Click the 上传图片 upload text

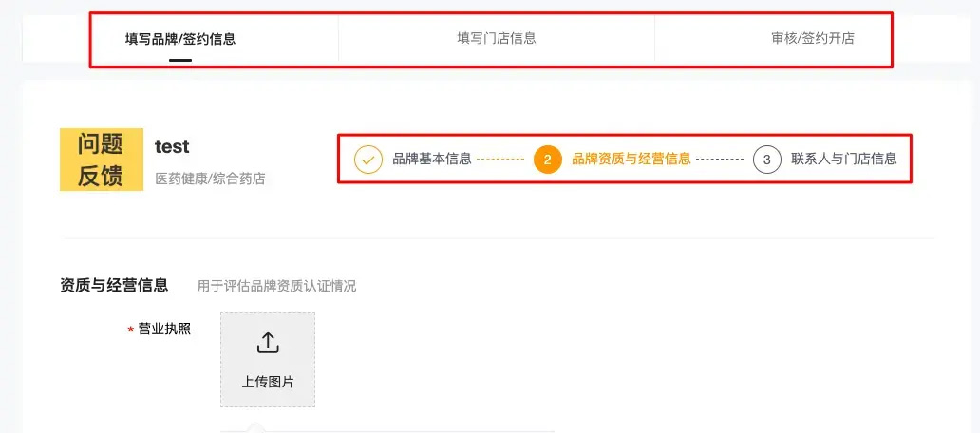point(268,383)
